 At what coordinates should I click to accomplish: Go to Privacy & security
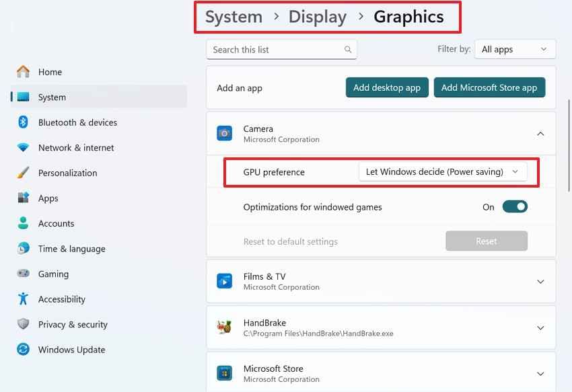pos(98,324)
